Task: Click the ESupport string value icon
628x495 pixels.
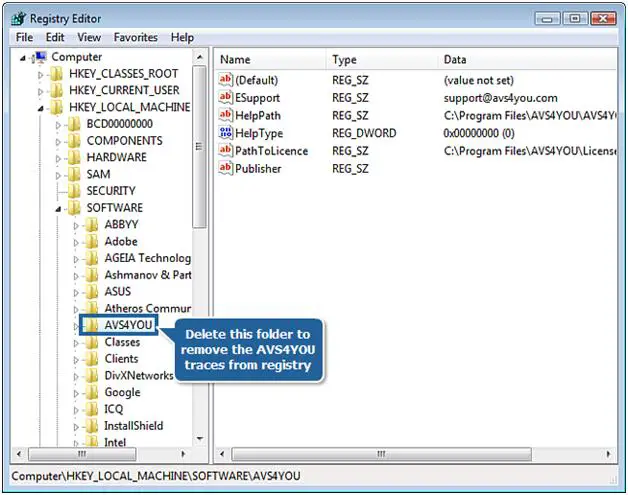Action: 225,97
